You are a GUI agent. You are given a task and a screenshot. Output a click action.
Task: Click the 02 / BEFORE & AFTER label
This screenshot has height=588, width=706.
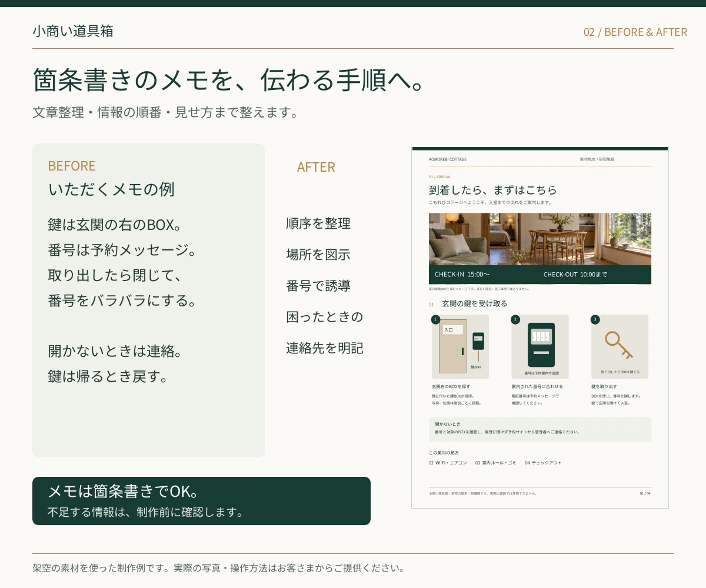coord(635,32)
